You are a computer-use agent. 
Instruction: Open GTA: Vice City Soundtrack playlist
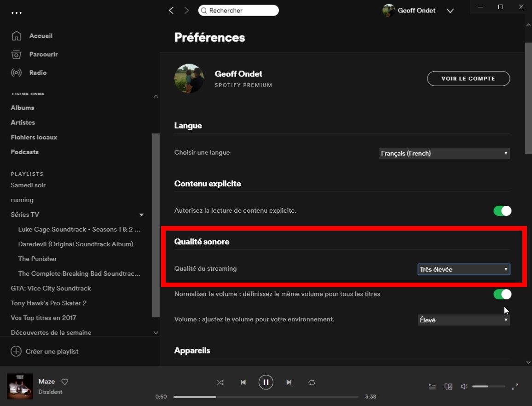(51, 288)
